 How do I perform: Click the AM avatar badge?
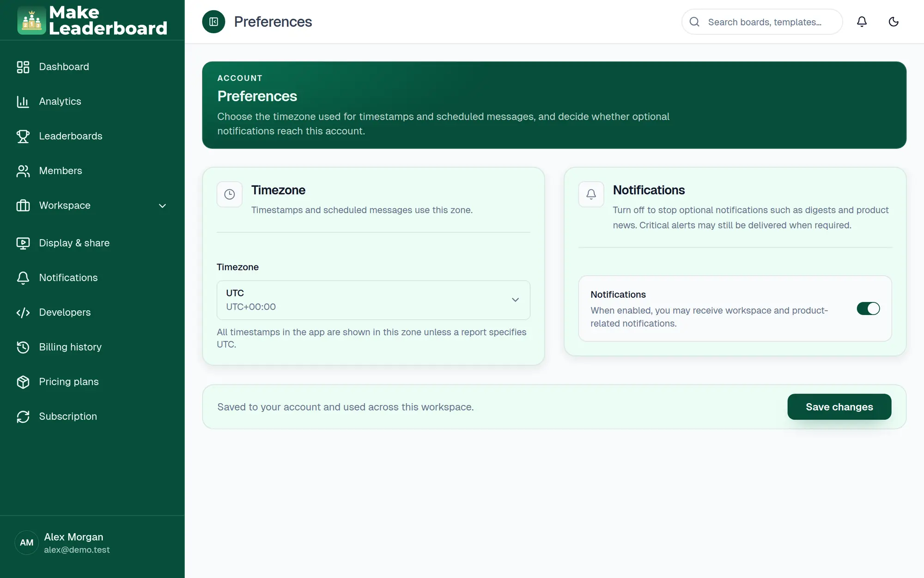[27, 543]
